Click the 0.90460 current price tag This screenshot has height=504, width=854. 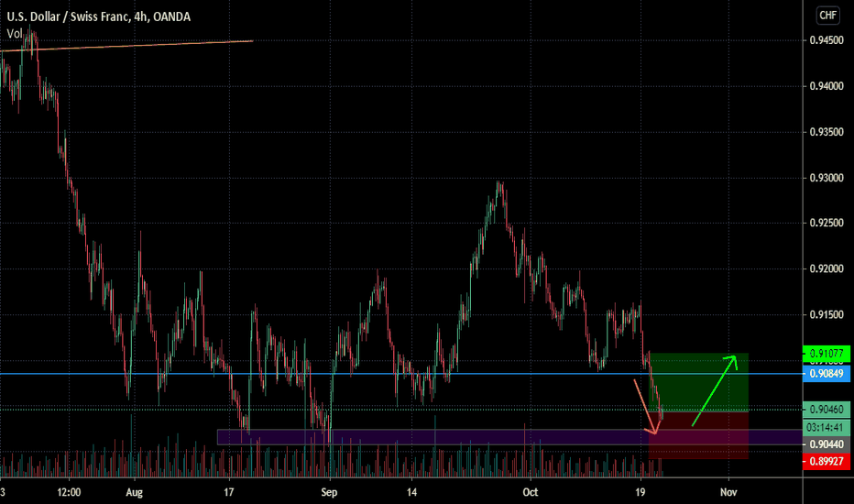coord(827,410)
